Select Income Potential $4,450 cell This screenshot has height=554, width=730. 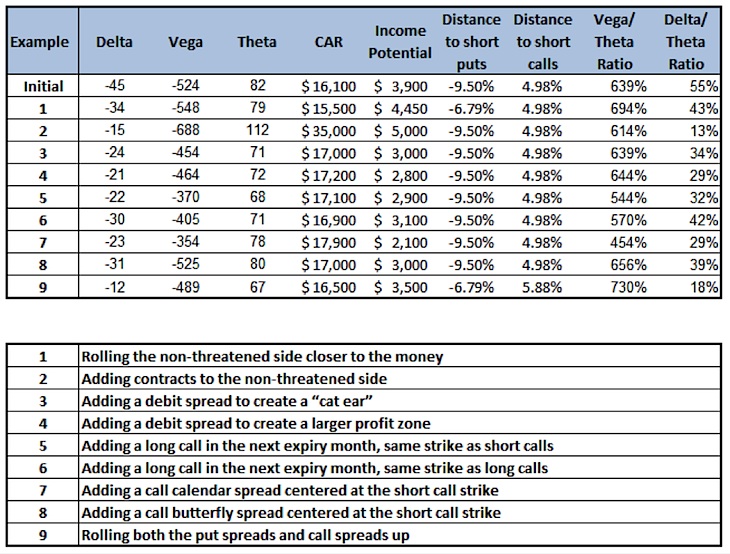pyautogui.click(x=400, y=108)
